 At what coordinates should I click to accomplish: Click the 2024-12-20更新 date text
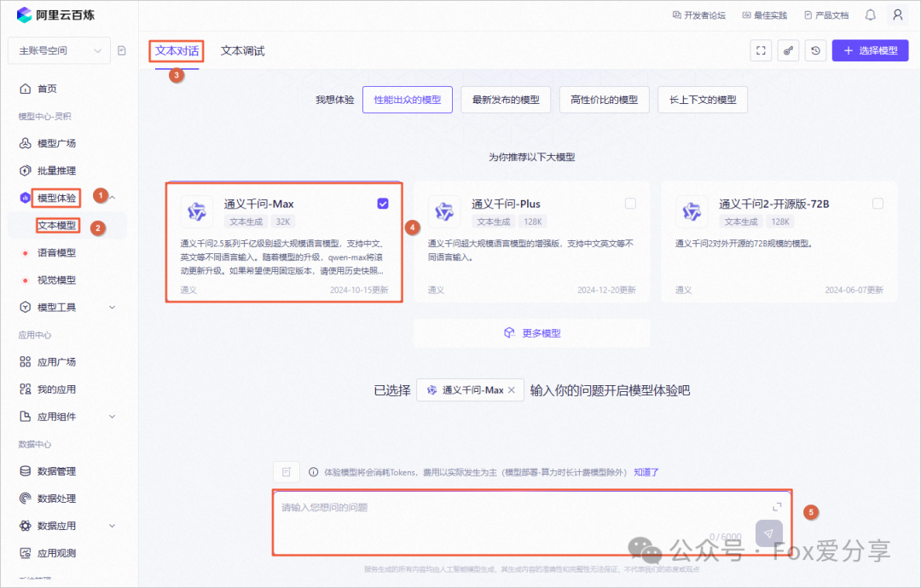(x=606, y=290)
